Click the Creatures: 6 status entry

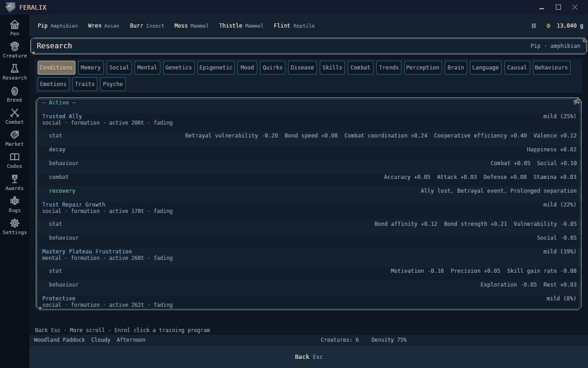coord(339,340)
